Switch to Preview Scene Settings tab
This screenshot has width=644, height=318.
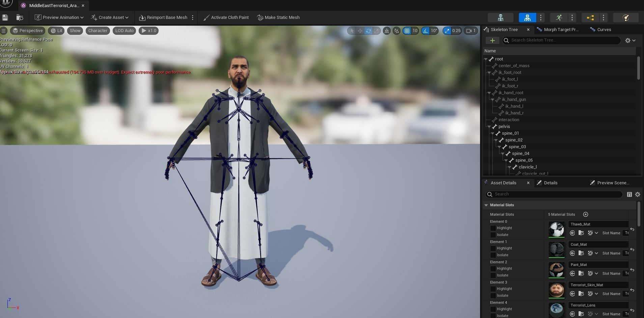point(610,183)
